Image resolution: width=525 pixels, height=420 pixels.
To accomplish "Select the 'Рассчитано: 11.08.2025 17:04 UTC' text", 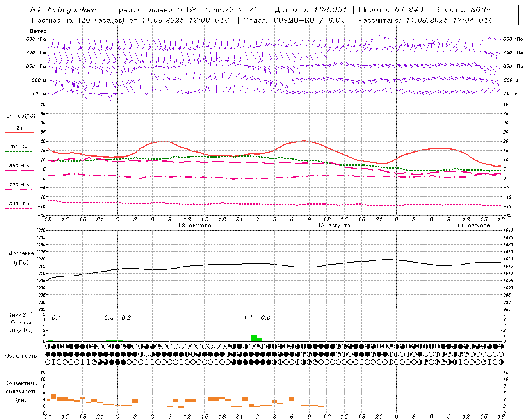I will 426,20.
